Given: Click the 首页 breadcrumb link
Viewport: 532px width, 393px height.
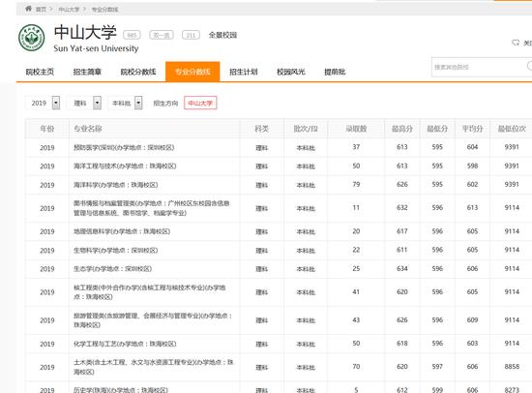Looking at the screenshot, I should tap(41, 9).
